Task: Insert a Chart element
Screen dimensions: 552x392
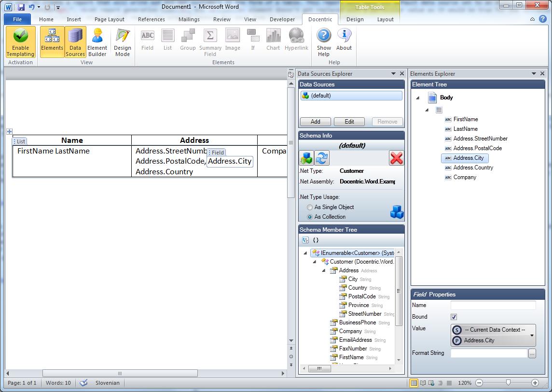Action: (x=273, y=40)
